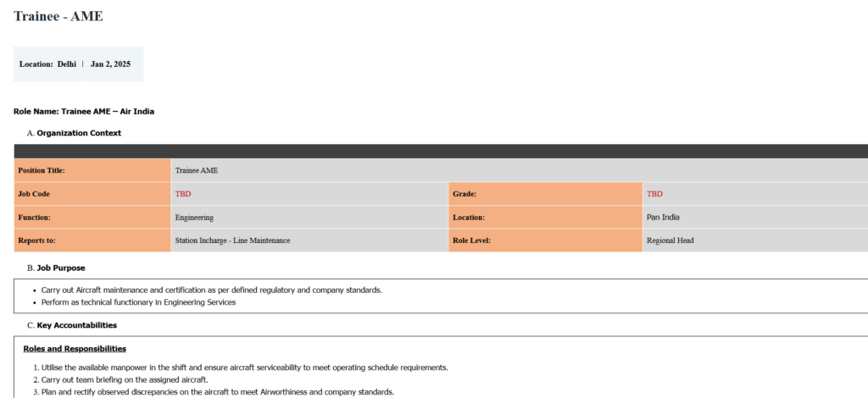Image resolution: width=868 pixels, height=398 pixels.
Task: Click the 'Function:' label cell
Action: point(92,218)
